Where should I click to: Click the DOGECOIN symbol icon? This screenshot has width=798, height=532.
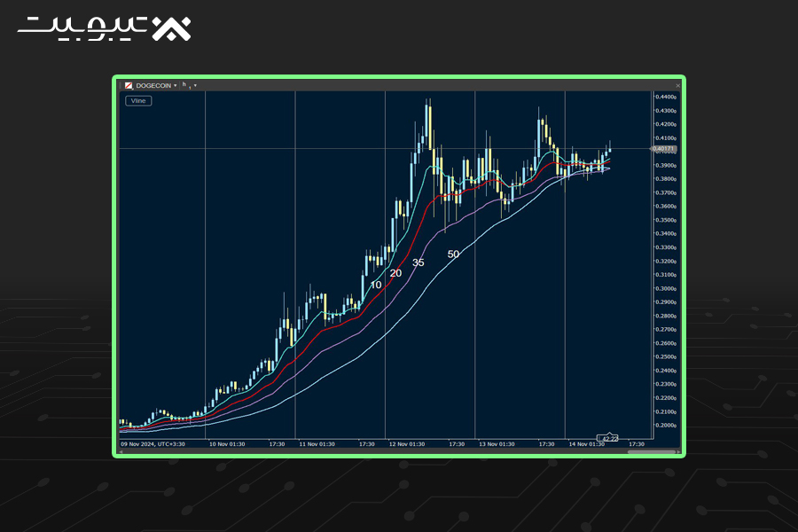click(129, 85)
